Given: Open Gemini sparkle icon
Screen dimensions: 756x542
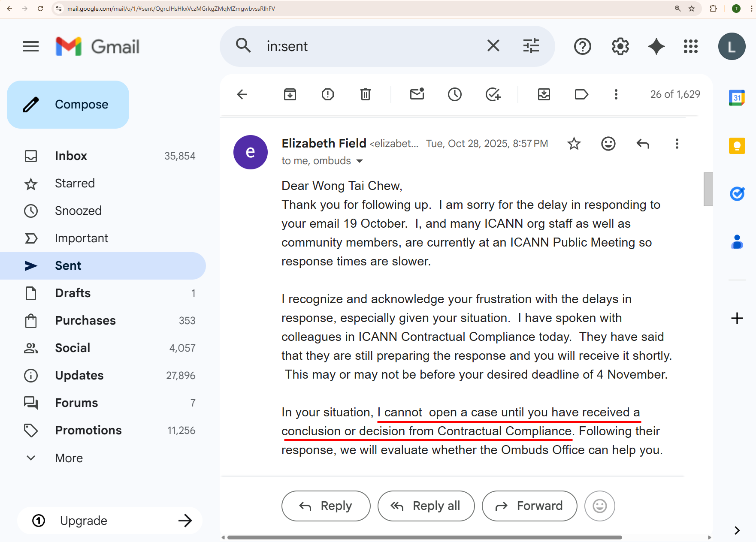Looking at the screenshot, I should (x=656, y=46).
